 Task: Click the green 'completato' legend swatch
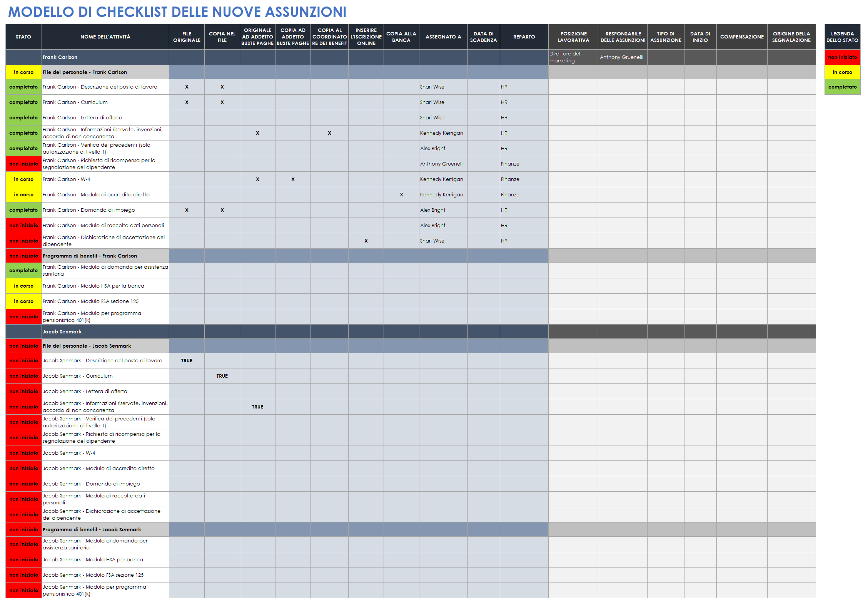(842, 87)
